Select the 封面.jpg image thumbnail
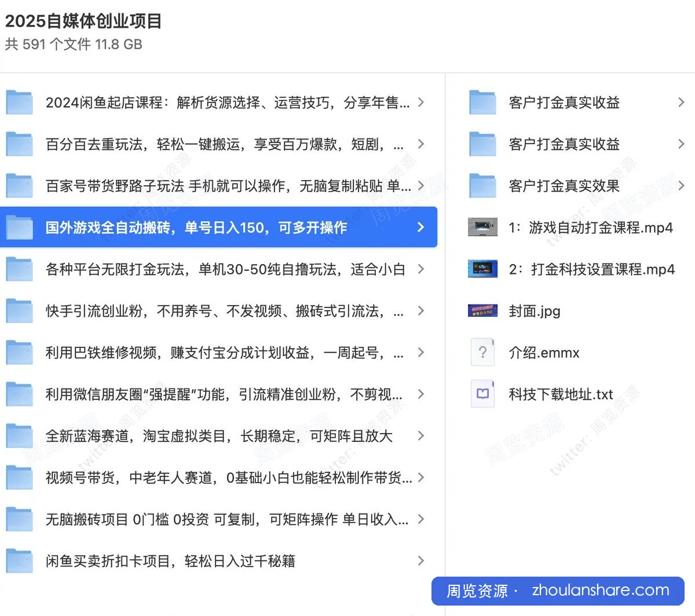 click(482, 311)
